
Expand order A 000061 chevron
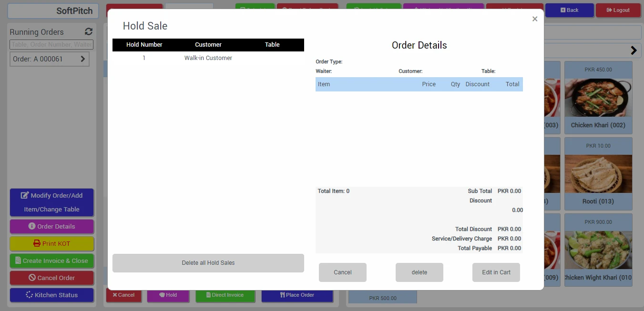pos(82,59)
